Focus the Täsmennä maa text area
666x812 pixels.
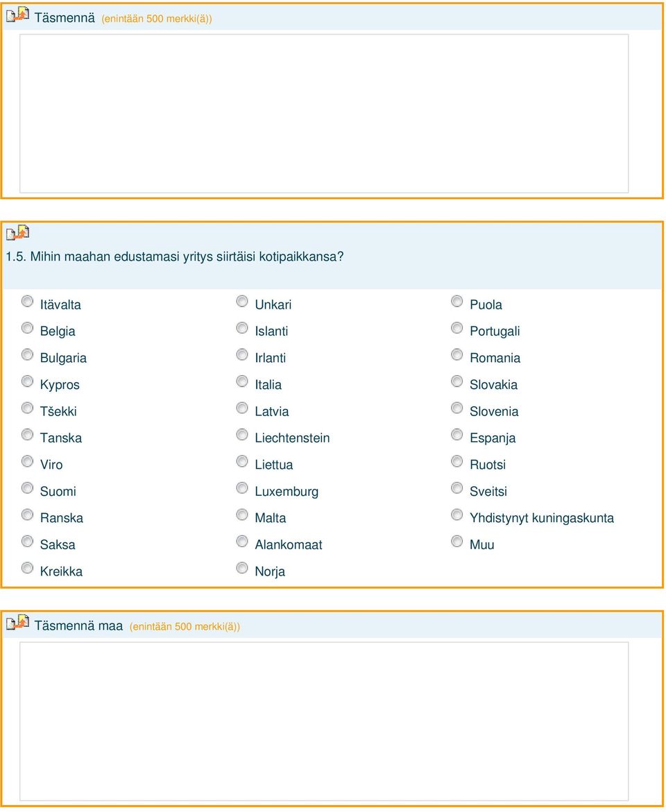point(324,721)
